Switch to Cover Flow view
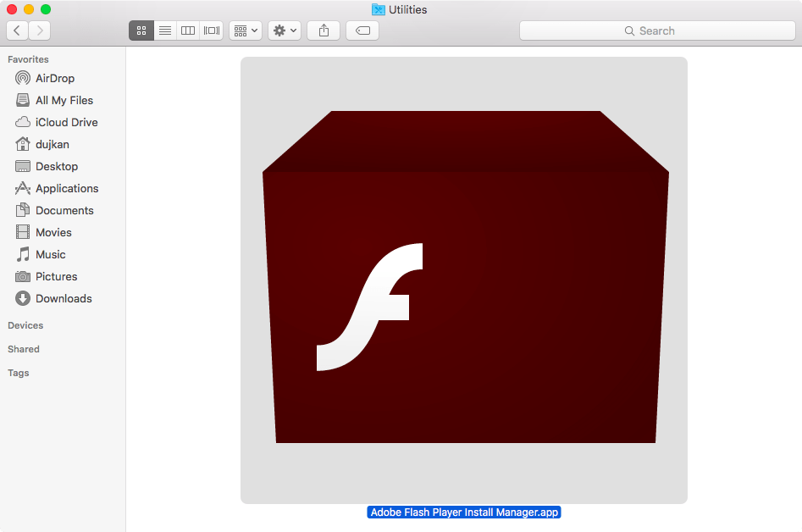 pos(211,30)
